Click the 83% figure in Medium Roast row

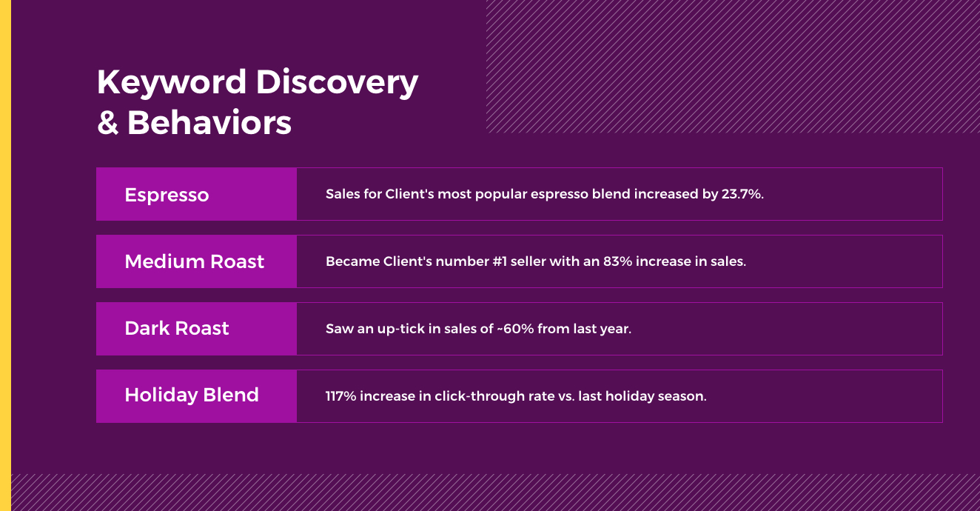(x=618, y=261)
